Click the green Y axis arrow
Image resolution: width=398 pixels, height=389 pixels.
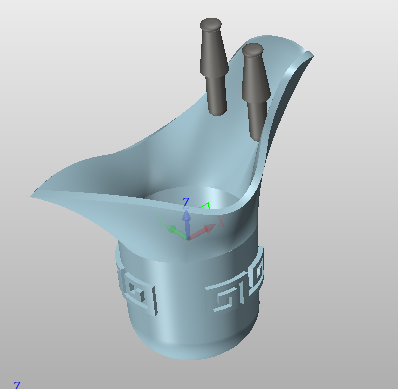[176, 231]
